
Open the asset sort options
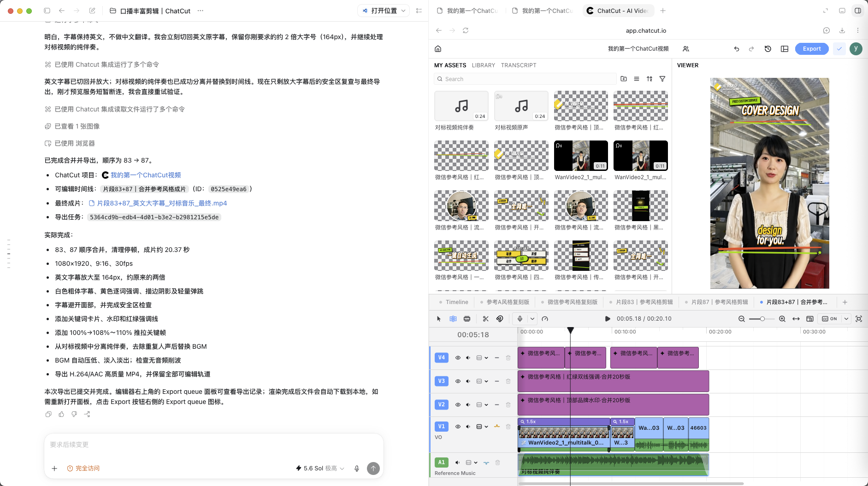pos(650,79)
